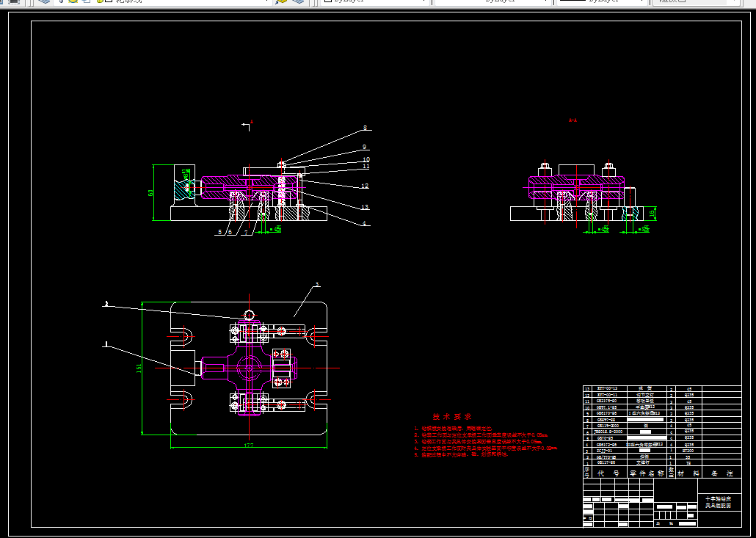Select callout number 5 under front view
Image resolution: width=756 pixels, height=538 pixels.
220,232
